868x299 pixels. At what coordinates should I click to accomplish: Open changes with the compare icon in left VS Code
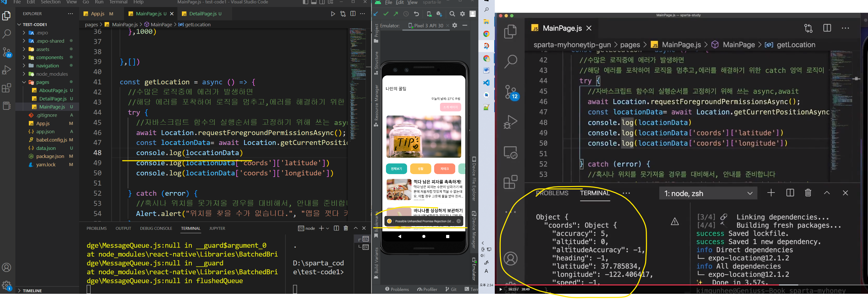click(x=343, y=14)
